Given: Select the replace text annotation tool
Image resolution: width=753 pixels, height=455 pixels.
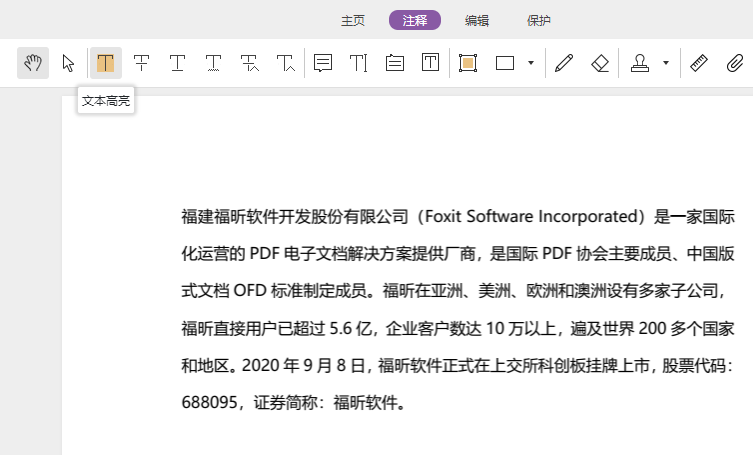Looking at the screenshot, I should pyautogui.click(x=250, y=63).
